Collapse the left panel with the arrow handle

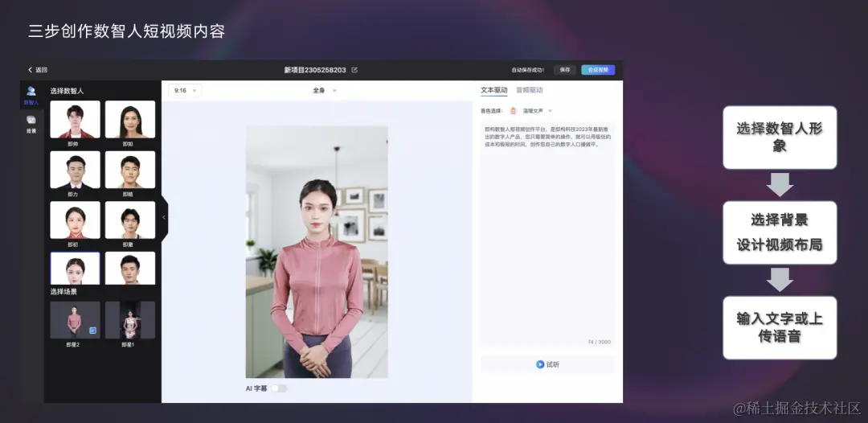(x=164, y=218)
